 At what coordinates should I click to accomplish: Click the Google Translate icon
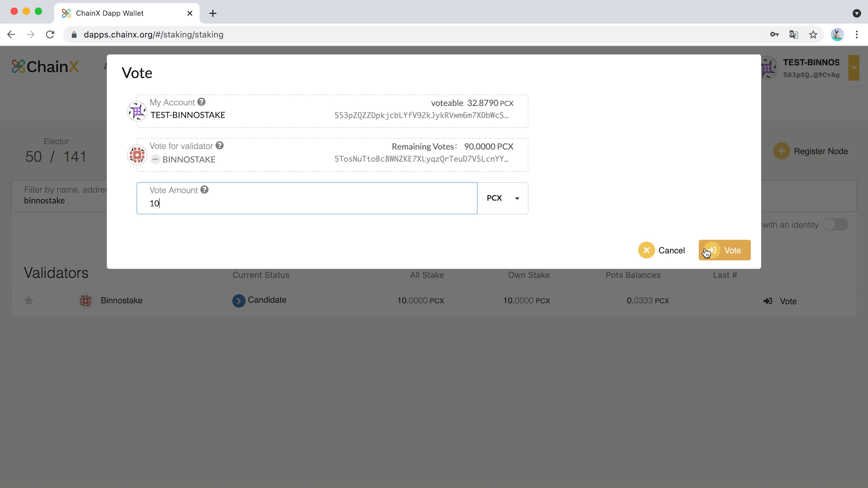click(794, 34)
